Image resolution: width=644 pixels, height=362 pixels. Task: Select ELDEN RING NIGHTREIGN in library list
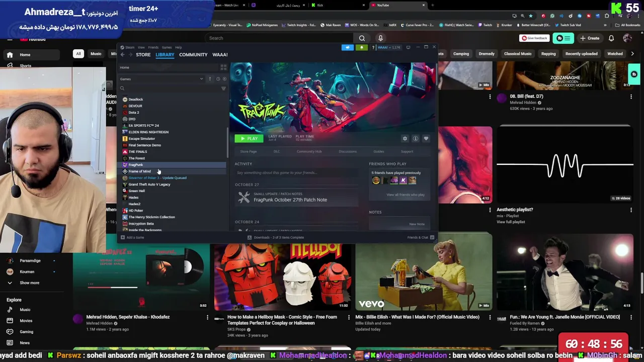pyautogui.click(x=148, y=132)
